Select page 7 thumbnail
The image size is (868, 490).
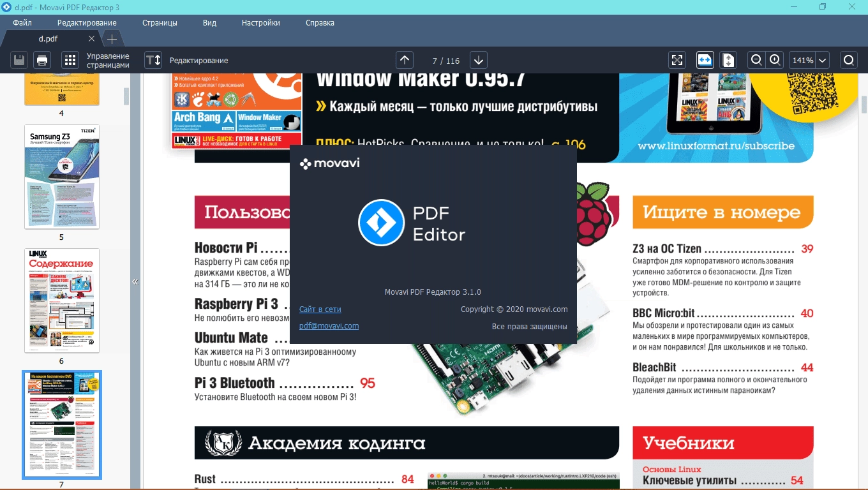point(62,425)
